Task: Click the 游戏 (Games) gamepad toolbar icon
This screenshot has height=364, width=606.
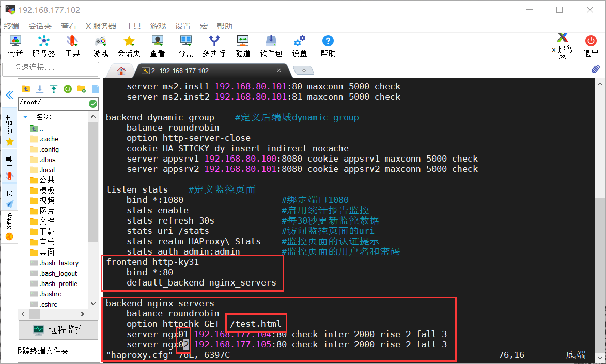Action: [101, 46]
